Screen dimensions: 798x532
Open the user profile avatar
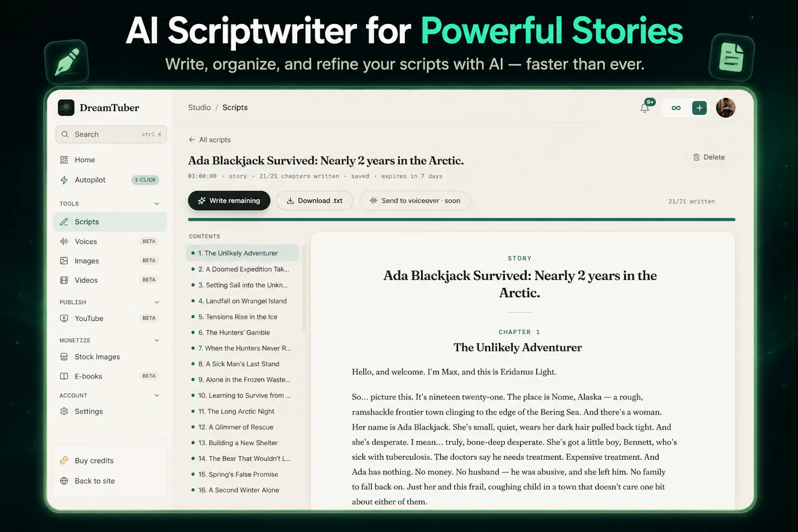click(726, 108)
